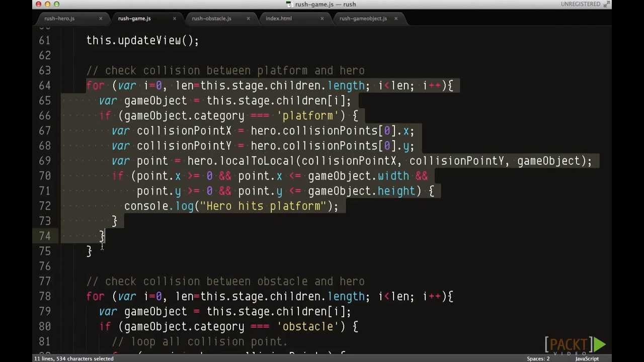The image size is (644, 362).
Task: Click the closing brace on line 73
Action: 115,221
